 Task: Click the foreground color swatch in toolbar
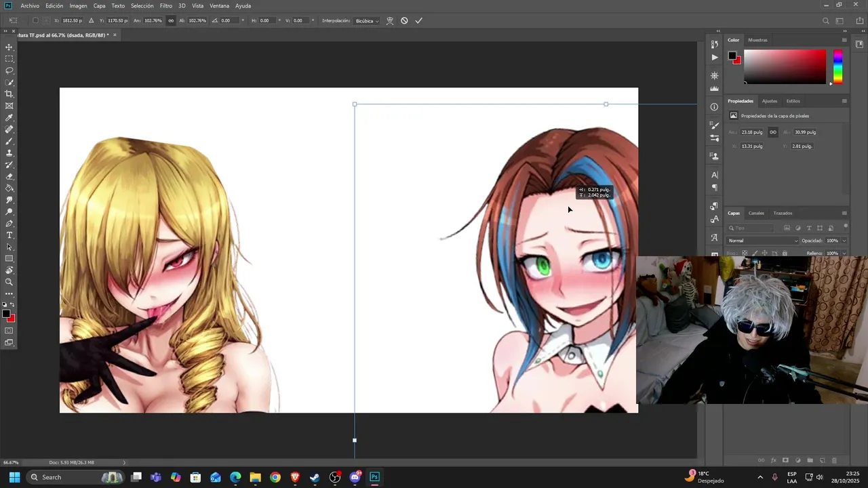[6, 314]
